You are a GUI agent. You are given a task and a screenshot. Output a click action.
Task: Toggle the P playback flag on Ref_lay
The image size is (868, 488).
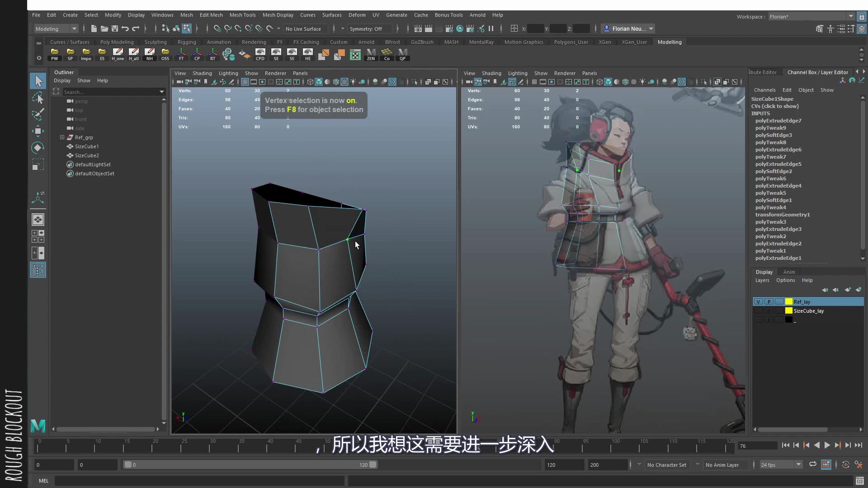769,301
